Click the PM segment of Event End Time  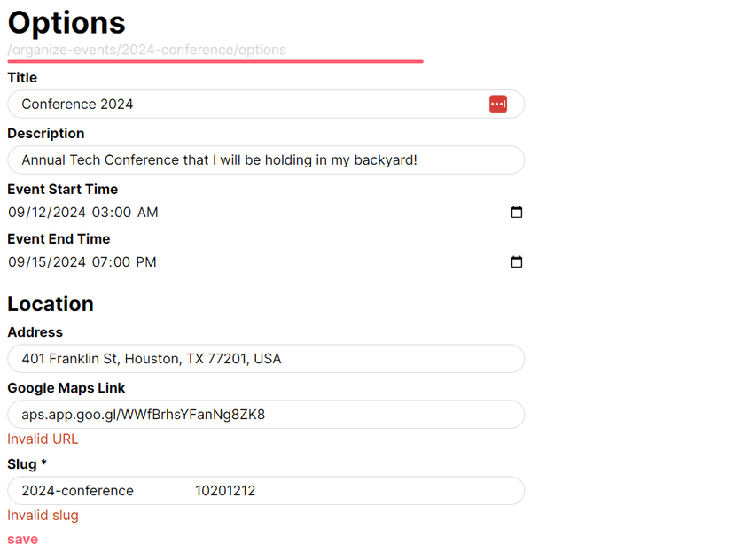[146, 262]
